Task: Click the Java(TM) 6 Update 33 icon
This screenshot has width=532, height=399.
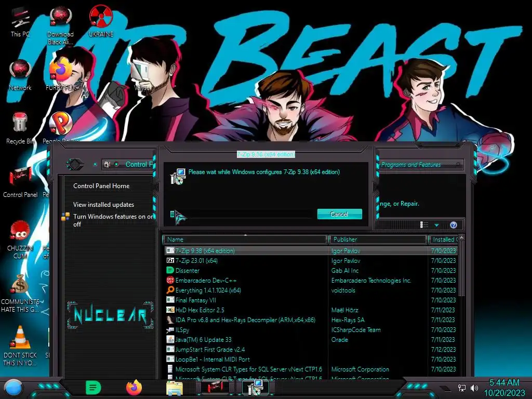Action: click(170, 340)
